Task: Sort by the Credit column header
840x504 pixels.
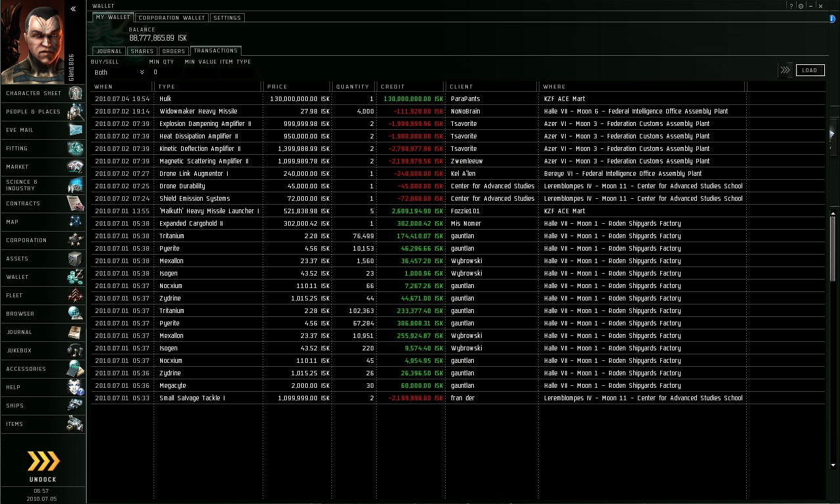Action: 411,87
